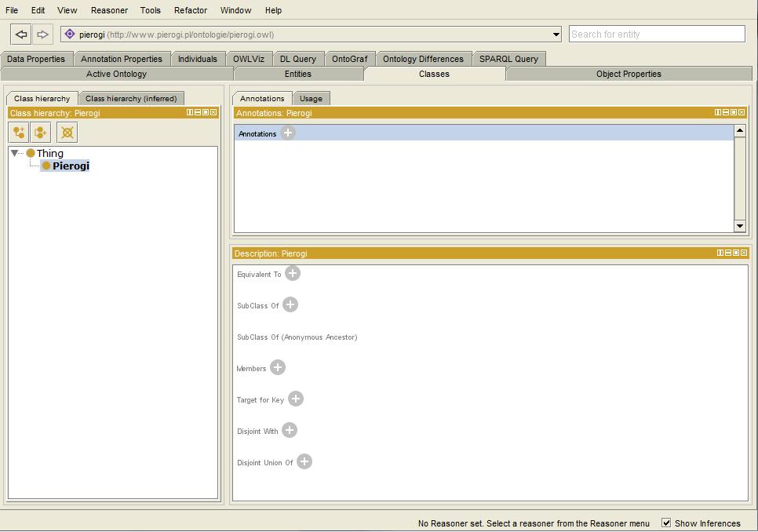
Task: Open the Help menu
Action: [273, 10]
